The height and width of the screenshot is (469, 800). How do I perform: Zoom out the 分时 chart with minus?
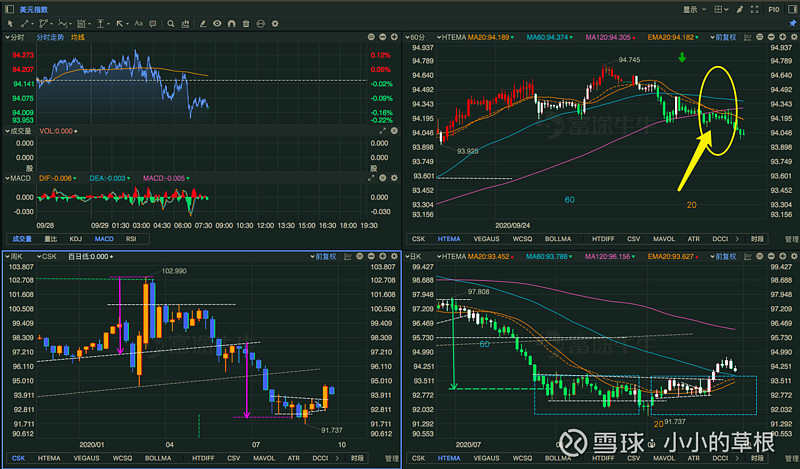pyautogui.click(x=383, y=37)
